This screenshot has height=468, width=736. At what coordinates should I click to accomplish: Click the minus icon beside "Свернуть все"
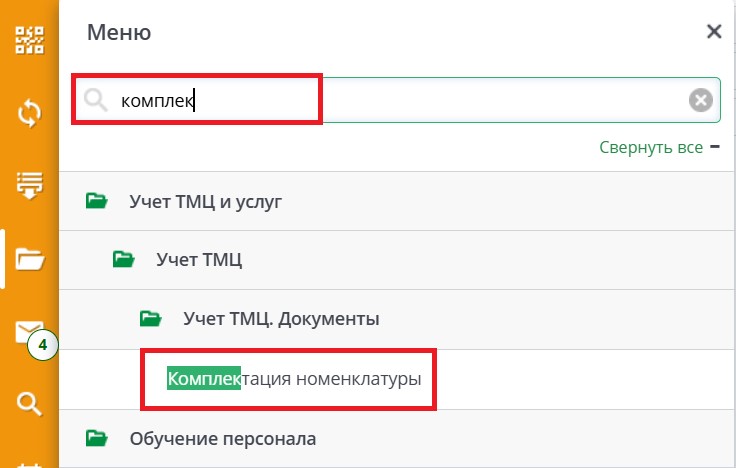714,148
